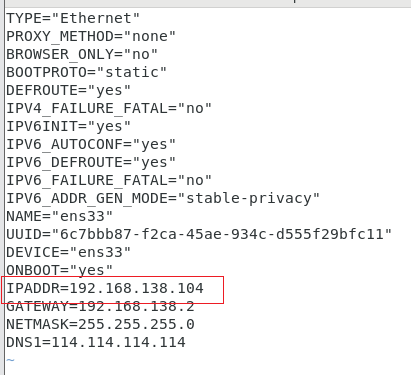Click the IPV6INIT="yes" line

pyautogui.click(x=69, y=126)
